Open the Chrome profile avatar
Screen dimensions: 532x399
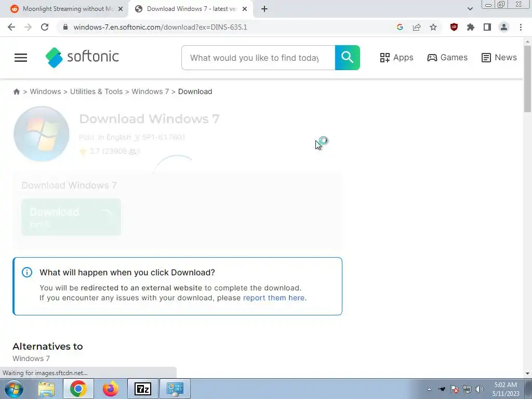504,27
